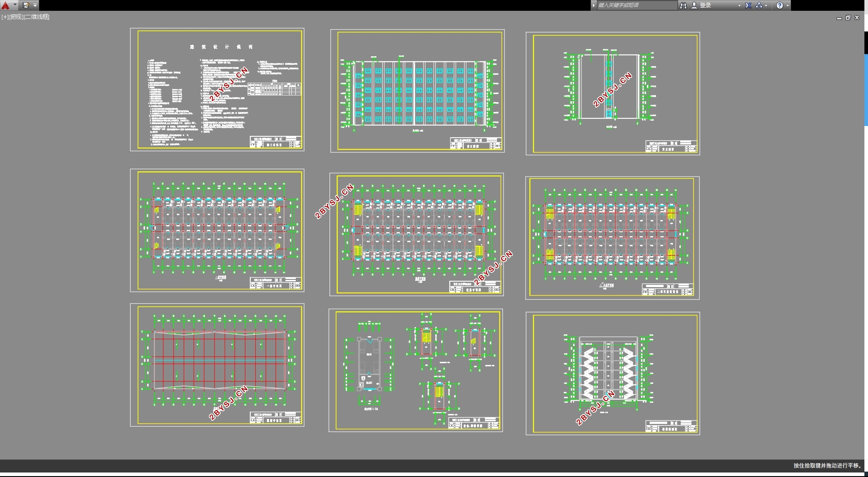Open the [俯视] view controls menu
The width and height of the screenshot is (868, 477).
tap(16, 17)
